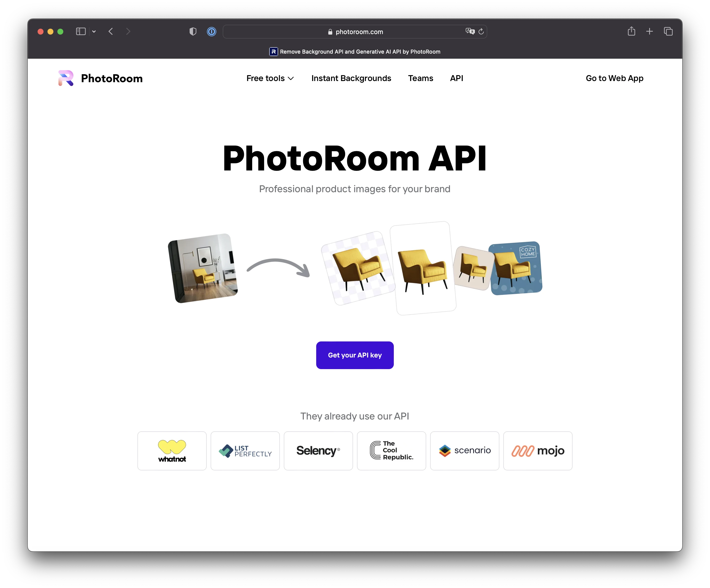This screenshot has width=710, height=588.
Task: Click the tab favicon R icon
Action: [273, 51]
